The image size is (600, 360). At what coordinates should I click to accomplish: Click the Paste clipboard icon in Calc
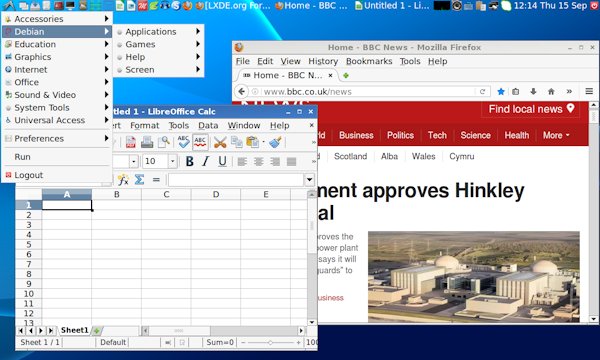pos(252,142)
